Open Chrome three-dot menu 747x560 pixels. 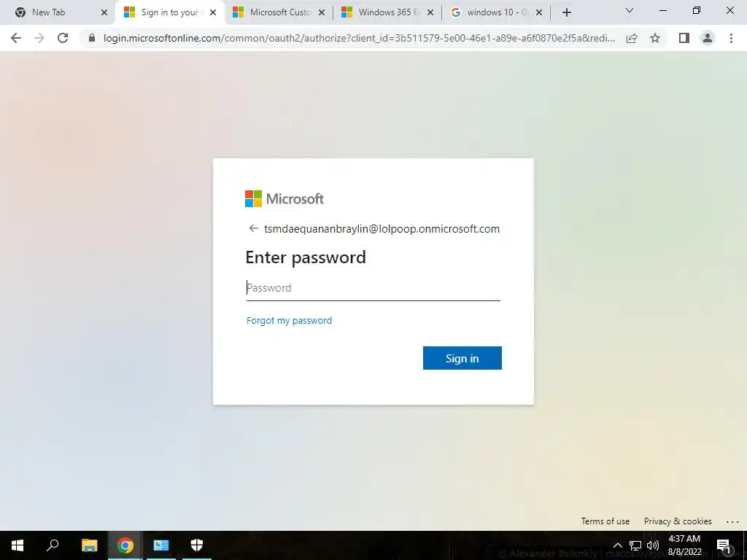[x=731, y=38]
